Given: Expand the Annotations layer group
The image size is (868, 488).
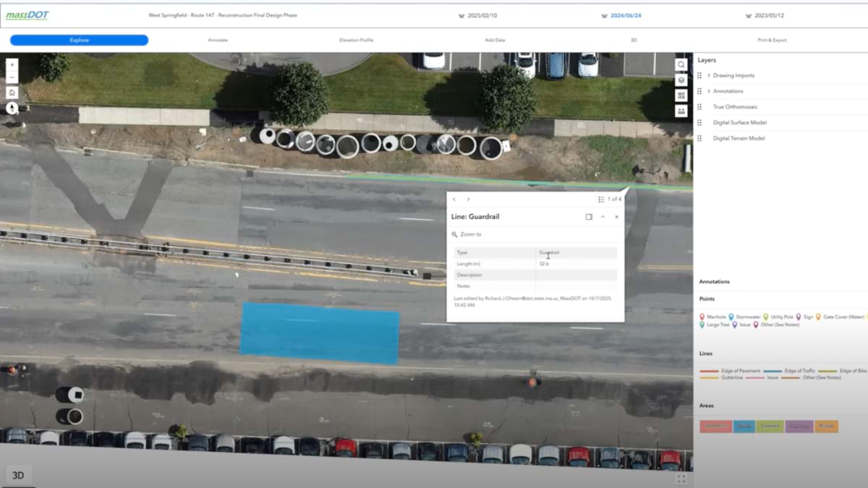Looking at the screenshot, I should pos(709,91).
